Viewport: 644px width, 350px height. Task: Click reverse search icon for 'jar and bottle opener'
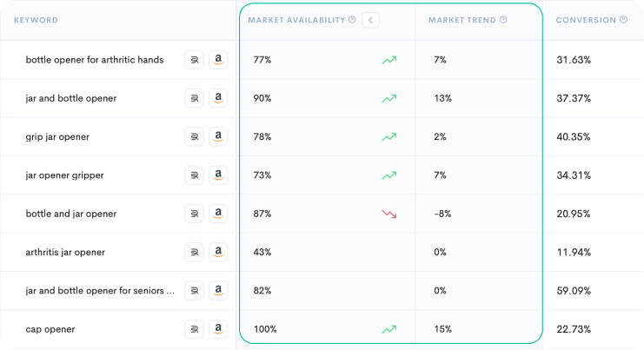coord(194,98)
